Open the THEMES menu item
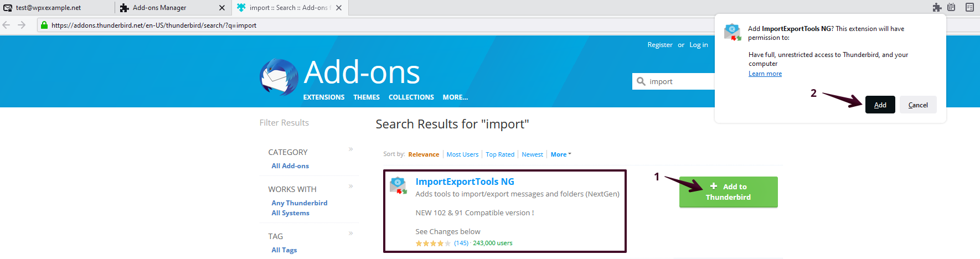This screenshot has height=259, width=980. tap(367, 97)
